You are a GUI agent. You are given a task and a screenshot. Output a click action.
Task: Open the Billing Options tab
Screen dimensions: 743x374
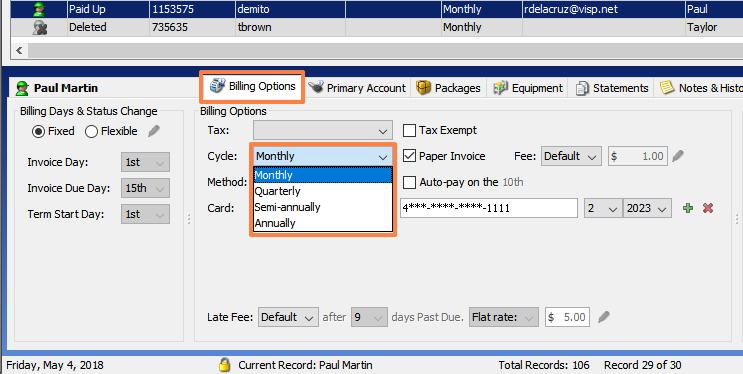252,87
